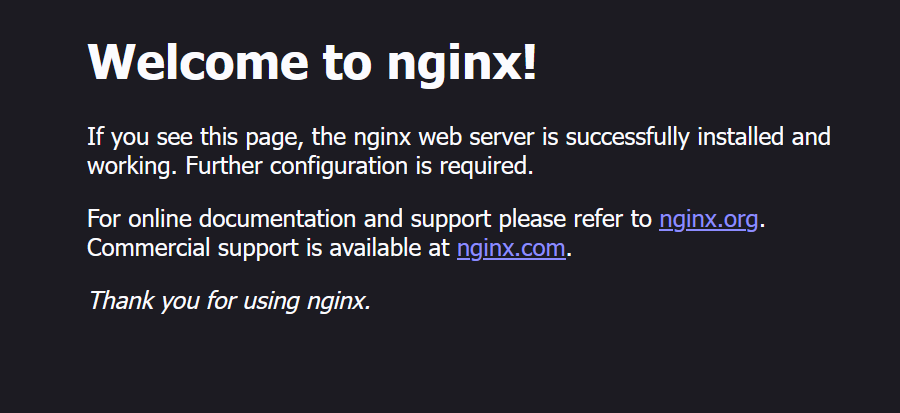This screenshot has height=413, width=900.
Task: Open the nginx.com commercial support link
Action: tap(511, 249)
